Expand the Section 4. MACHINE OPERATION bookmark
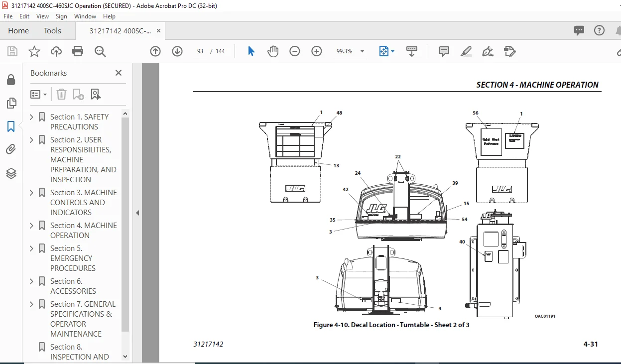This screenshot has width=621, height=364. 32,225
